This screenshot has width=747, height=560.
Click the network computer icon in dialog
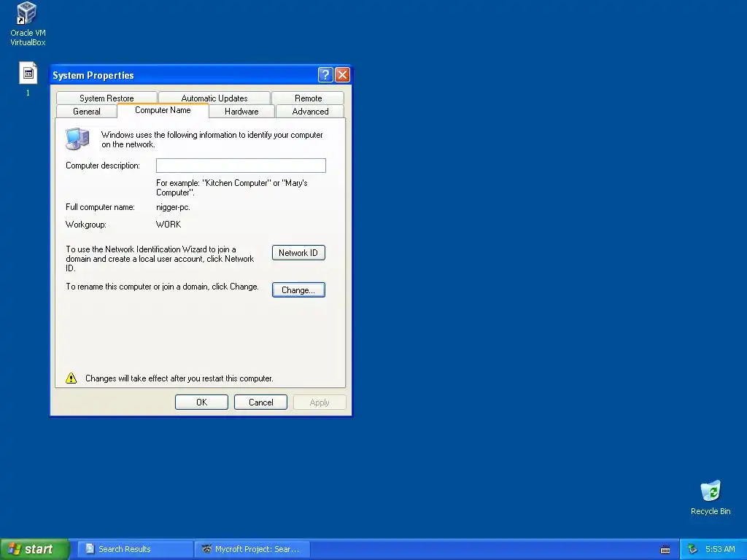click(77, 139)
